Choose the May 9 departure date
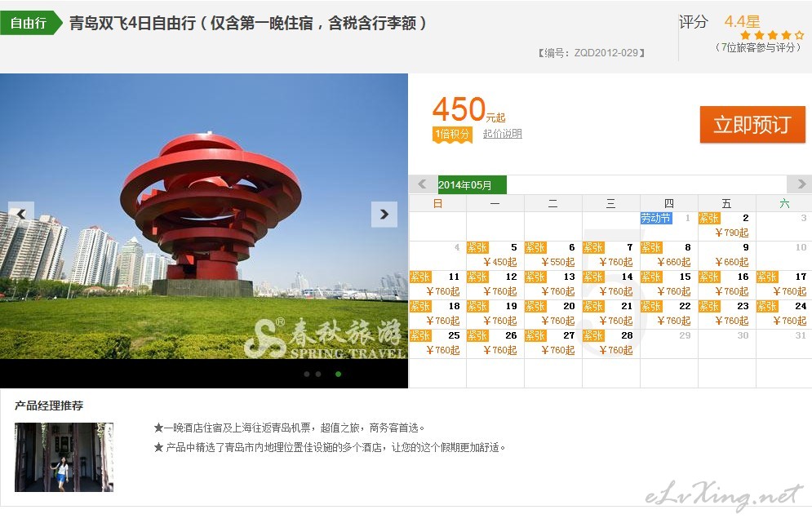 (726, 255)
